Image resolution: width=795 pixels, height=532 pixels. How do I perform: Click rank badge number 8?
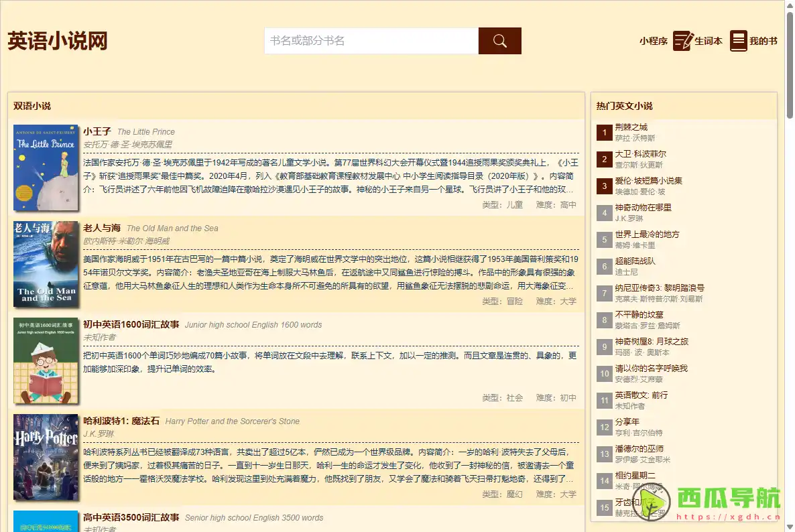coord(605,320)
